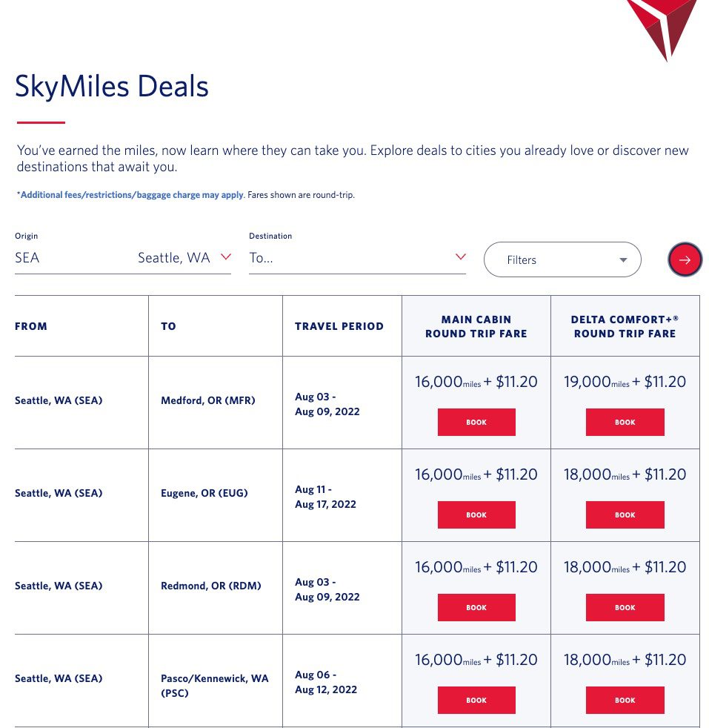Book the Main Cabin fare to Medford
This screenshot has width=709, height=728.
476,422
